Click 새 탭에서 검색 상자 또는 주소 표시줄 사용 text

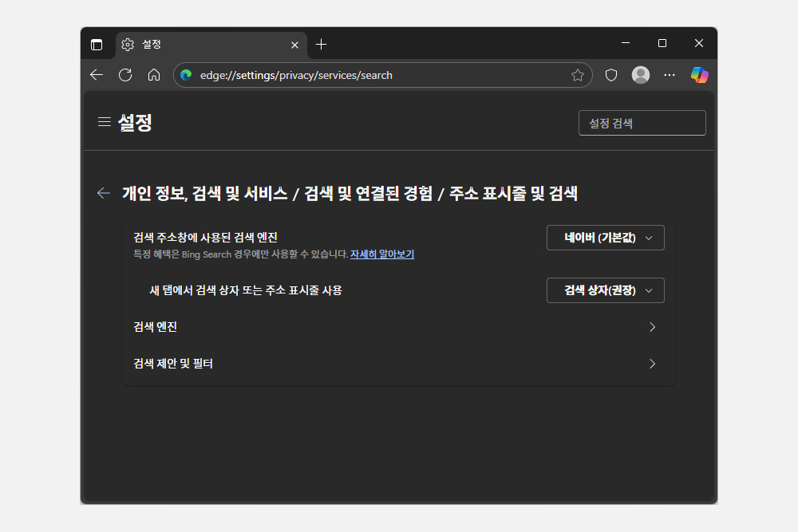(246, 290)
